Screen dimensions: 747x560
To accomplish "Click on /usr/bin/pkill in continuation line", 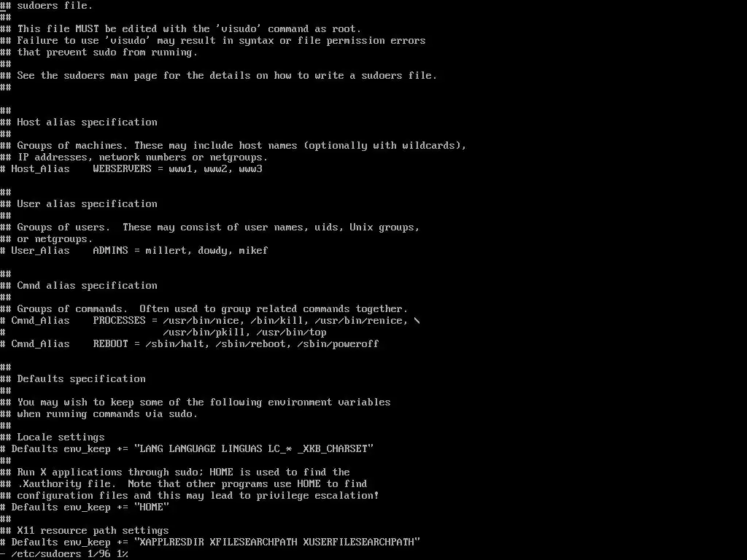I will 204,332.
